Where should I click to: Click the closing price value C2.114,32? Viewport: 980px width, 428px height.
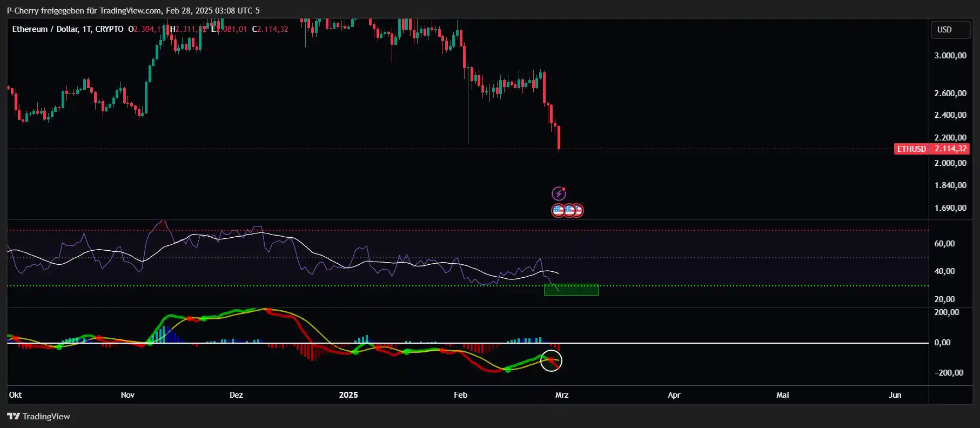270,29
